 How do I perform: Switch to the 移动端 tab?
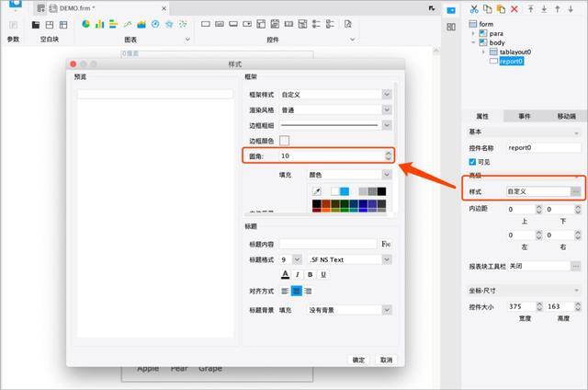(x=566, y=117)
